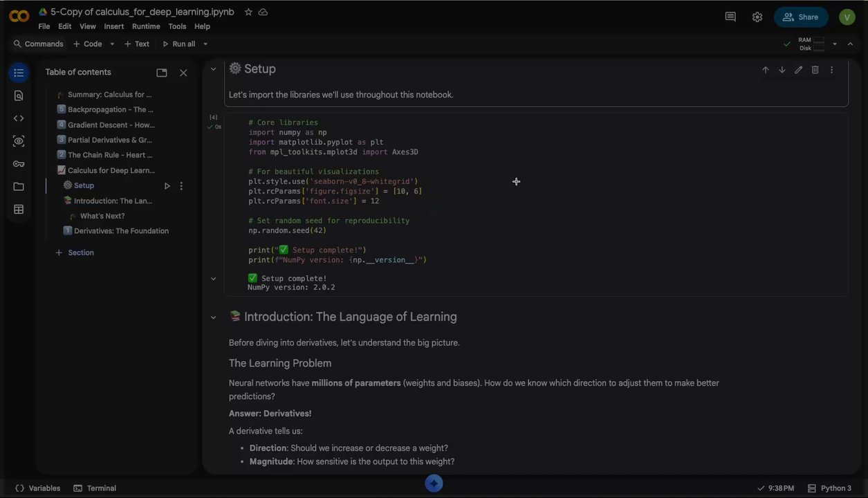Open Table of contents sidebar icon

pyautogui.click(x=19, y=73)
